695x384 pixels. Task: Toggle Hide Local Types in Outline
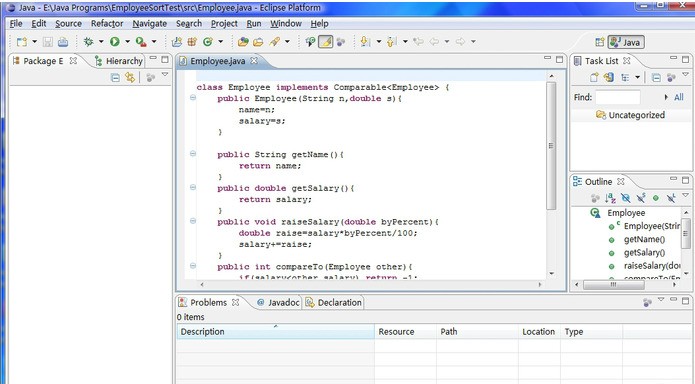671,198
